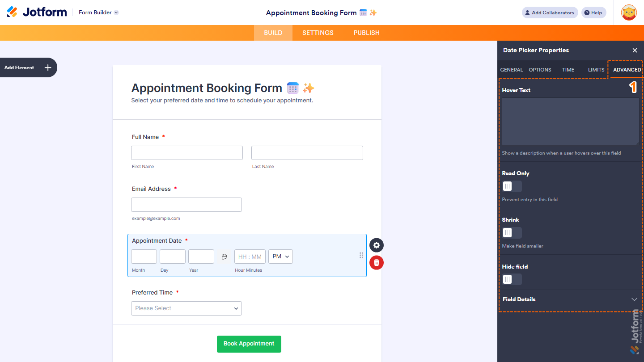Open the AM/PM dropdown

tap(280, 257)
